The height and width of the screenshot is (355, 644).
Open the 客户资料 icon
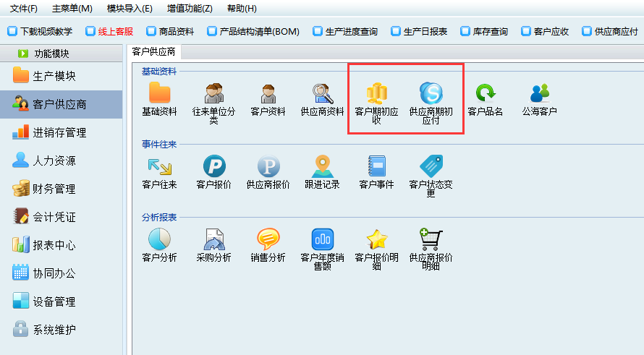click(268, 94)
